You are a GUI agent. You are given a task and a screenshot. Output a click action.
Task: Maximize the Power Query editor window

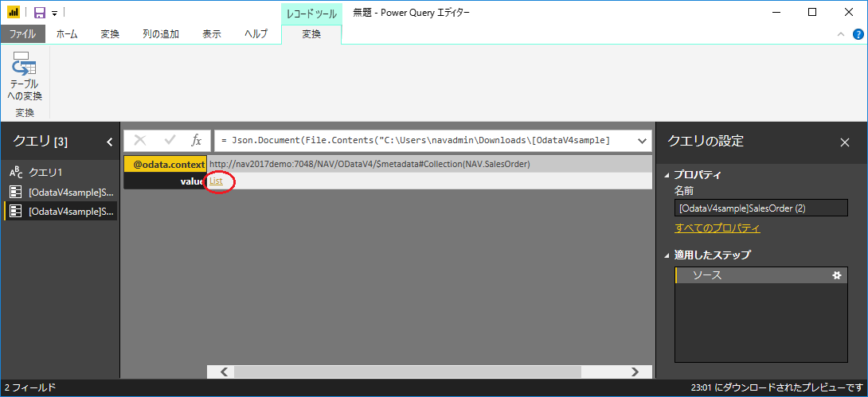(812, 12)
